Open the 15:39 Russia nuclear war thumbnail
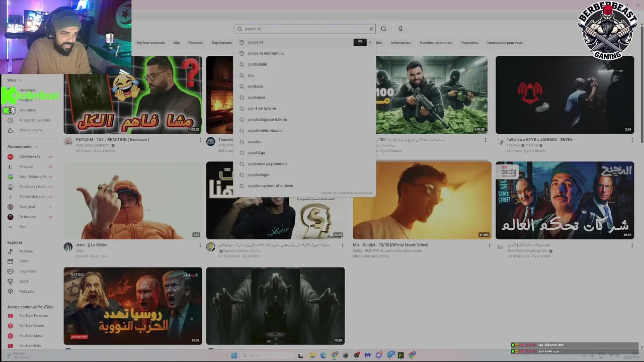 tap(133, 306)
